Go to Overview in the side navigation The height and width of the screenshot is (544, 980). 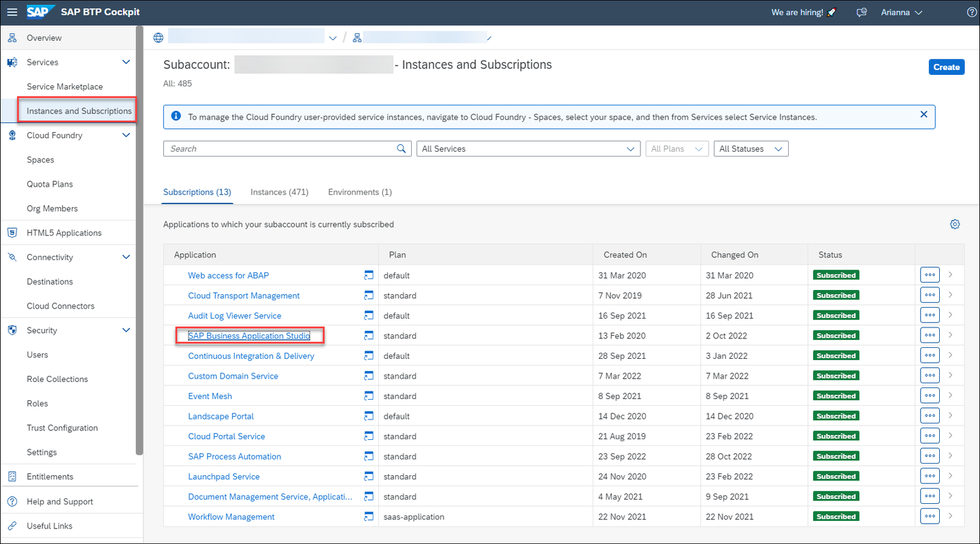click(44, 37)
